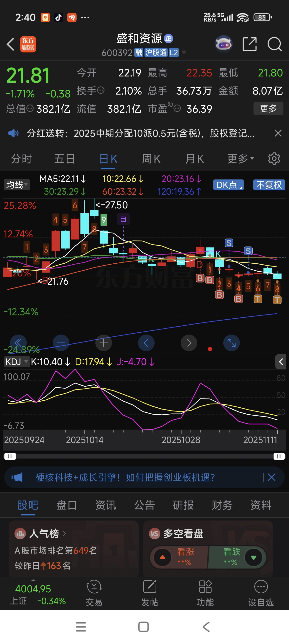
Task: Open the 股吧 tab
Action: click(x=28, y=505)
